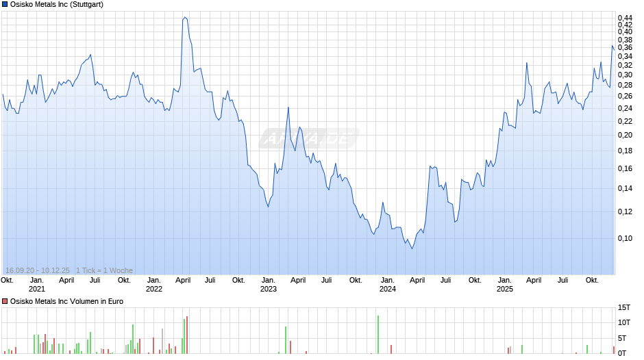
Task: Click the 10T volume axis label
Action: pyautogui.click(x=624, y=322)
